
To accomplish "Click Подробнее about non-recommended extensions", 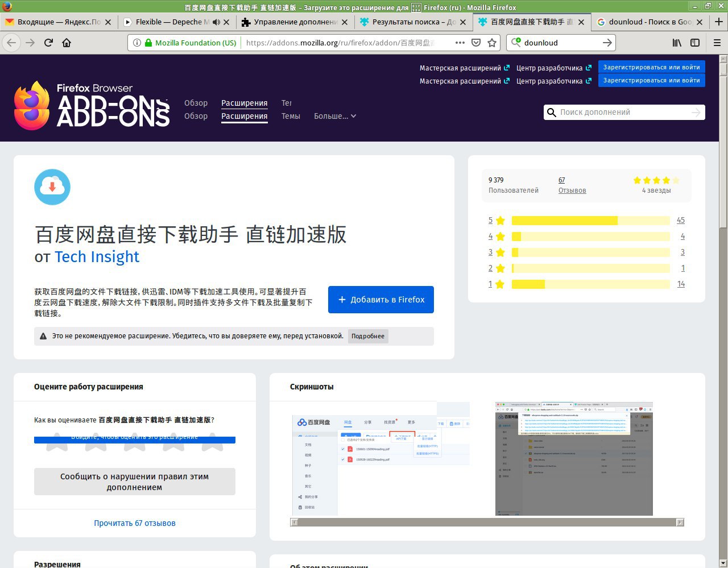I will pyautogui.click(x=368, y=336).
